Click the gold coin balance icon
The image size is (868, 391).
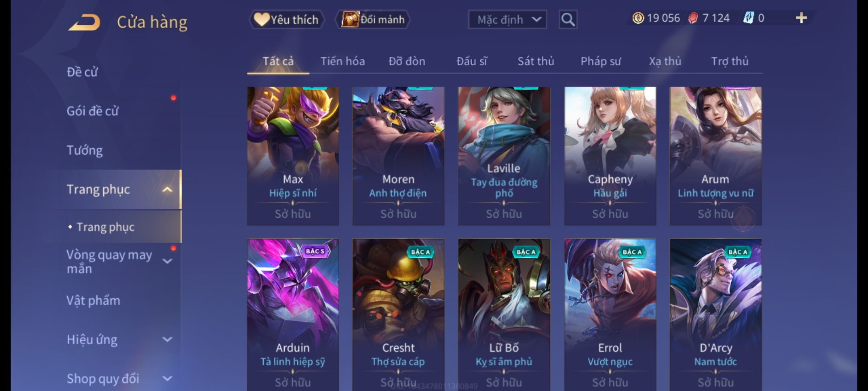[x=638, y=18]
